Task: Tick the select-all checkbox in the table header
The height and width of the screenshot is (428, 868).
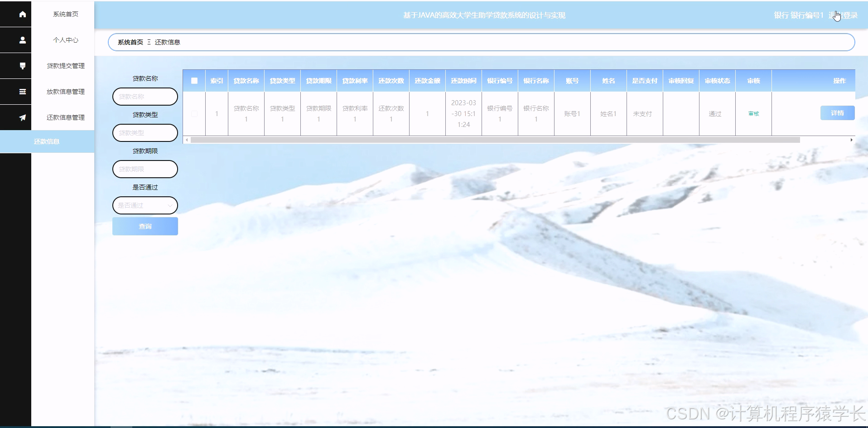Action: coord(194,81)
